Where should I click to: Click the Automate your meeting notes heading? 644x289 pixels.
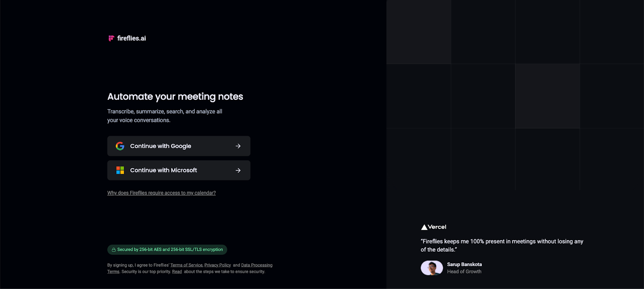point(175,97)
